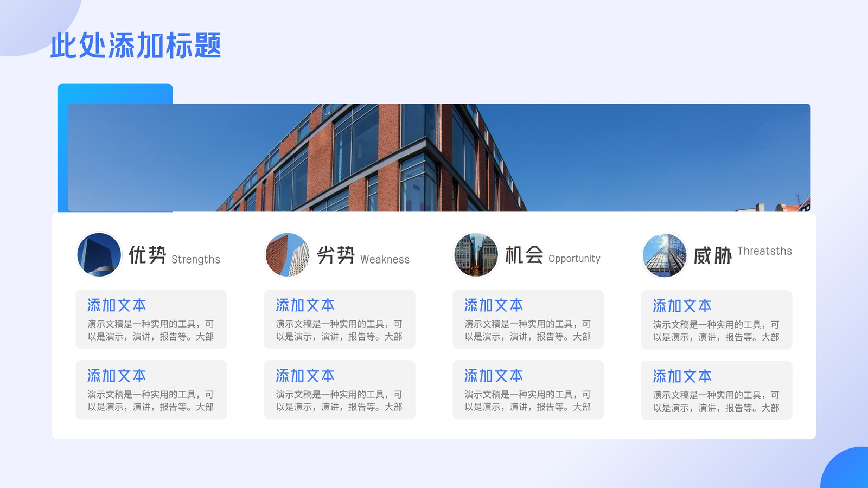Screen dimensions: 868x488
Task: Click the round glass skyscraper image beside 威胁
Action: click(x=665, y=255)
